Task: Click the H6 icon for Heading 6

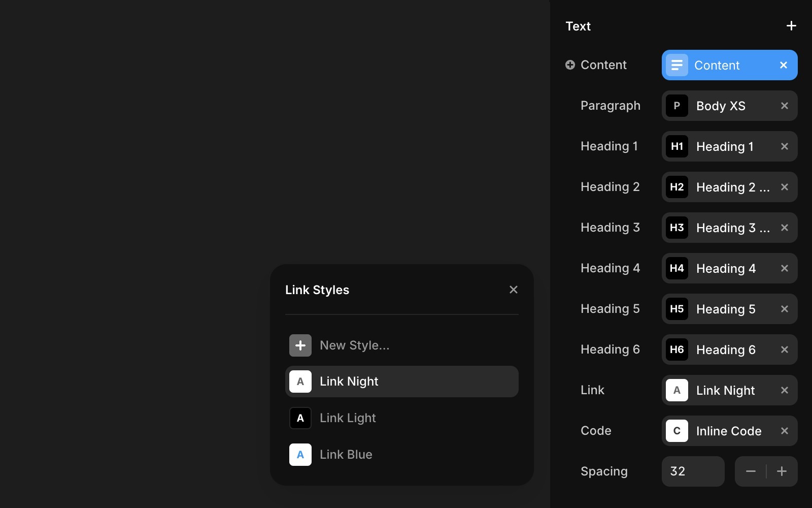Action: 676,350
